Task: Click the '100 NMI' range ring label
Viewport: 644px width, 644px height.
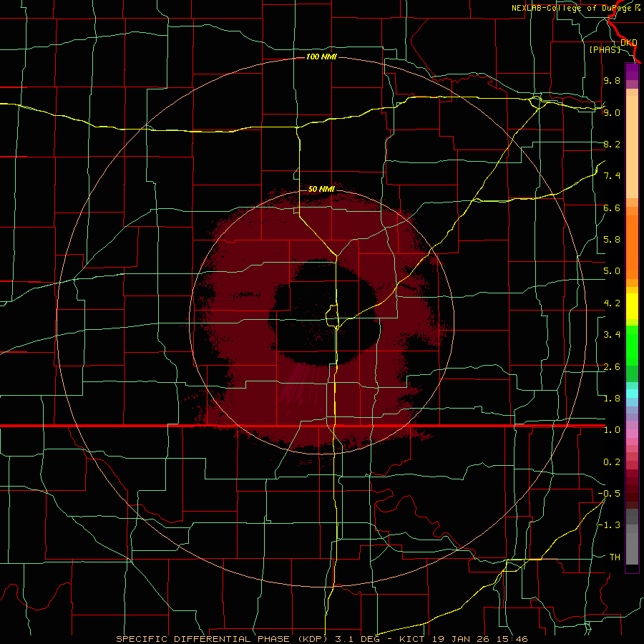Action: coord(321,57)
